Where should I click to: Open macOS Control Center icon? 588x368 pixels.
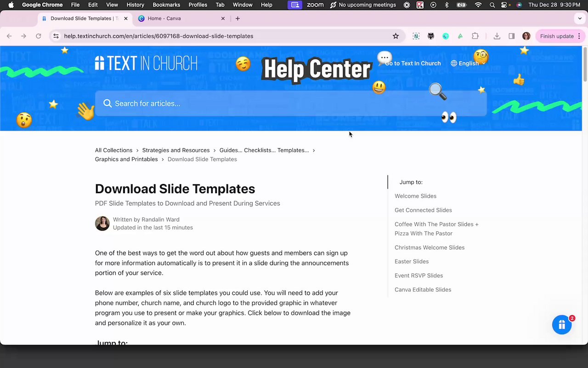tap(504, 5)
